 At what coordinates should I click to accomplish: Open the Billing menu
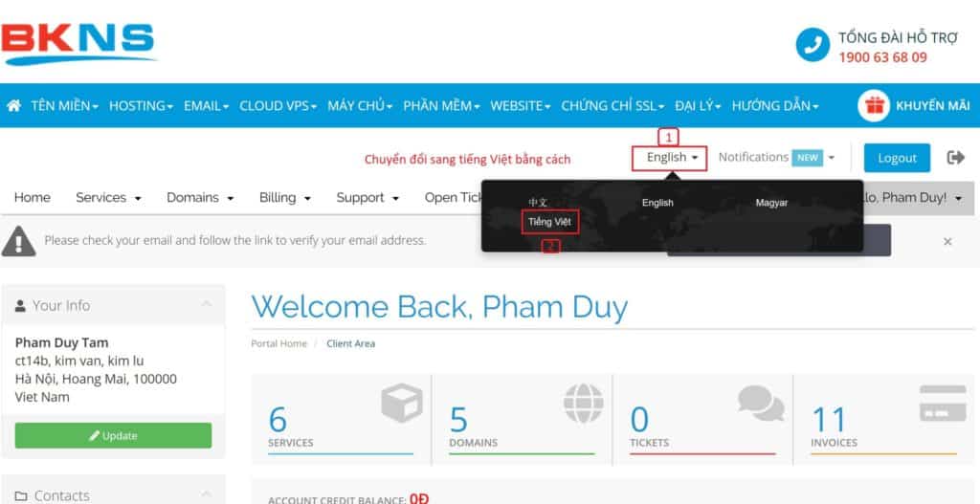click(x=285, y=197)
